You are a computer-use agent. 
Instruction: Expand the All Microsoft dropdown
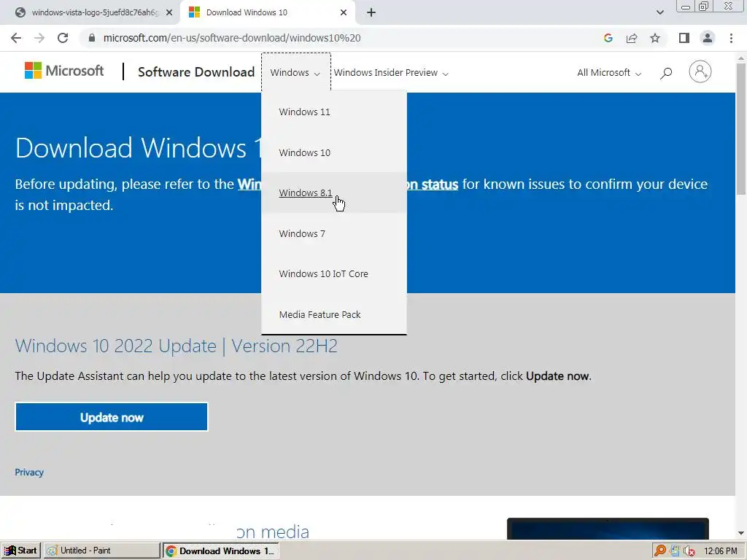tap(609, 73)
